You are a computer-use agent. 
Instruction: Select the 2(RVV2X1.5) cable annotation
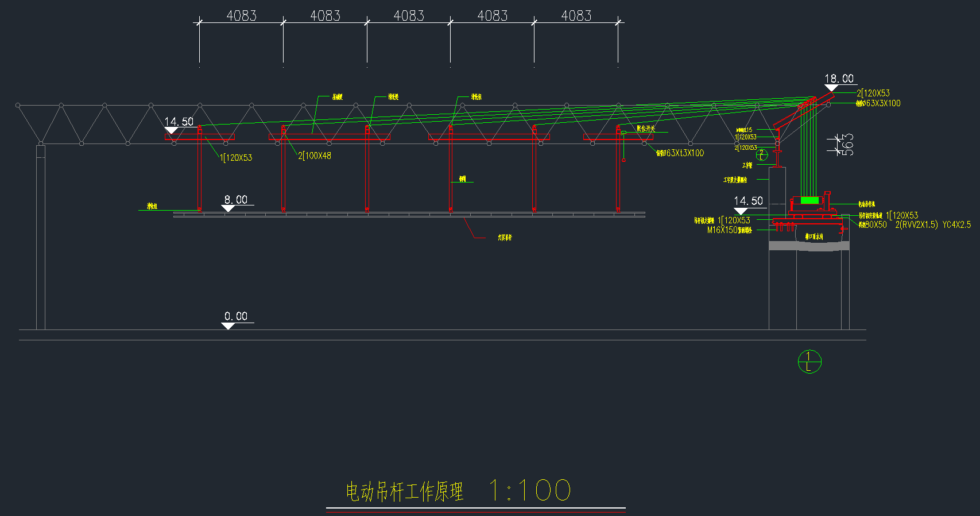[916, 224]
